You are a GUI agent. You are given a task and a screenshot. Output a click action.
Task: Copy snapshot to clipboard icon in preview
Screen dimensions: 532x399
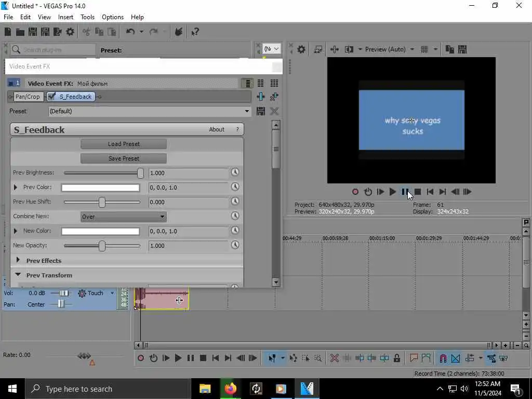pyautogui.click(x=450, y=49)
